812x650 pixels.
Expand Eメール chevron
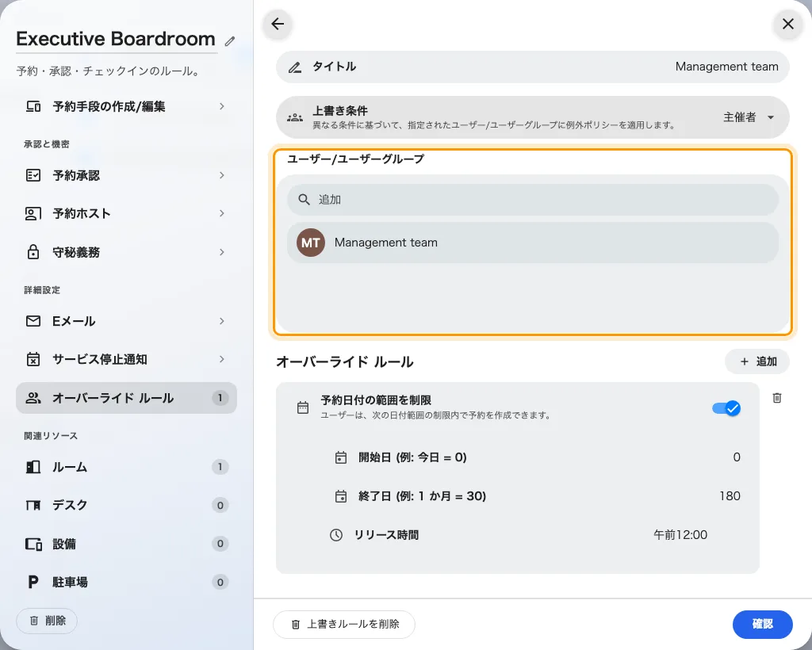[x=222, y=321]
